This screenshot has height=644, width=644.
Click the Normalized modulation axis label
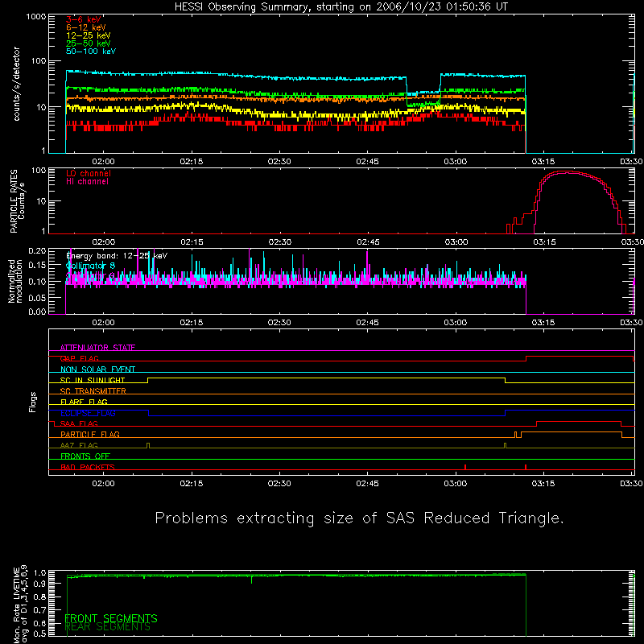15,281
